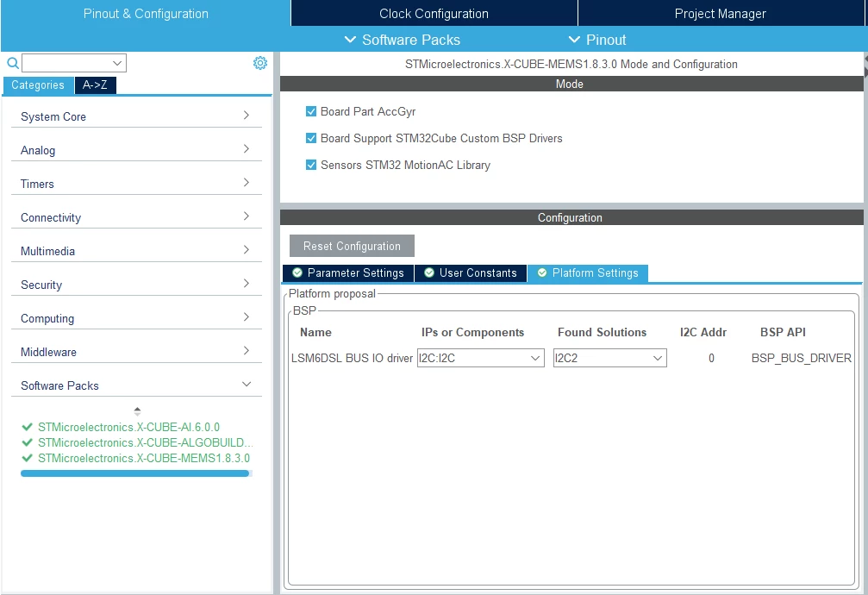Click the I2C Addr column header
This screenshot has width=868, height=595.
pos(703,332)
